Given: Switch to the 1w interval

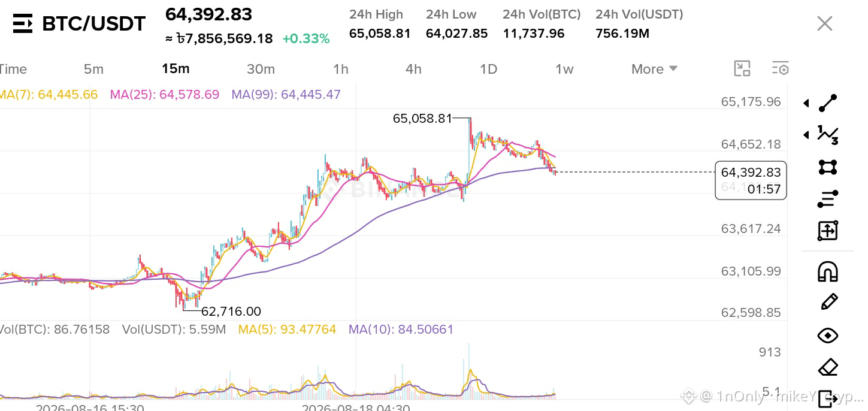Looking at the screenshot, I should [x=564, y=69].
